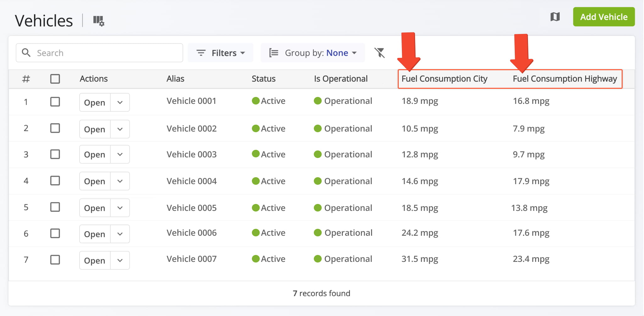Click the alias text Vehicle 0003
644x316 pixels.
192,154
